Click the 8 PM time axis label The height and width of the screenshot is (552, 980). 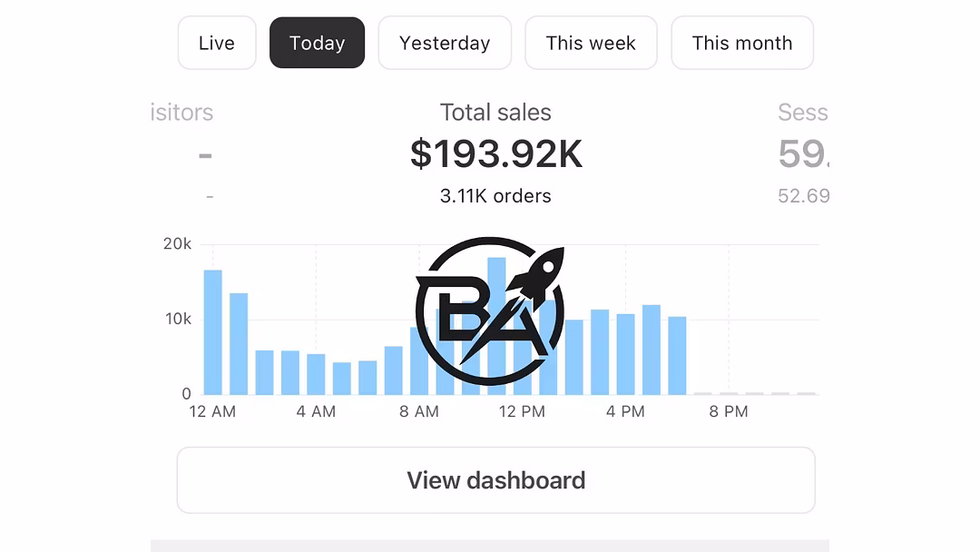729,411
